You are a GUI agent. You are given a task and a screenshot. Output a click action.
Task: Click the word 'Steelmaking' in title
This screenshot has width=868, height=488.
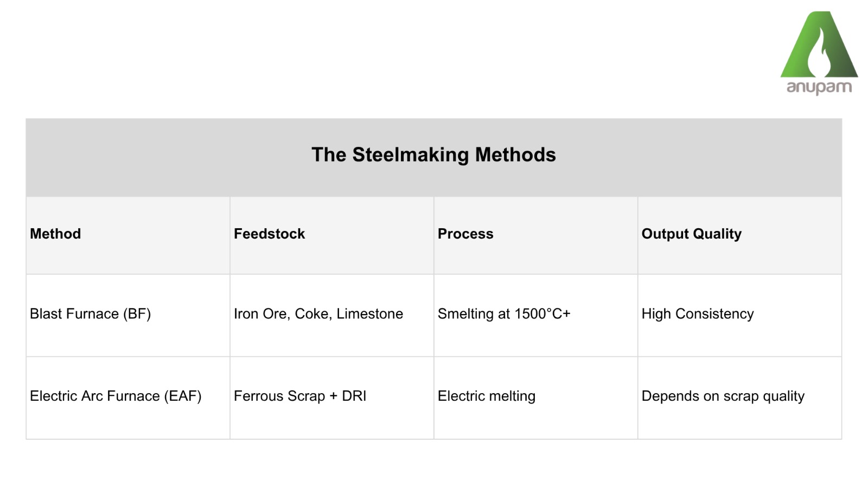pyautogui.click(x=410, y=155)
